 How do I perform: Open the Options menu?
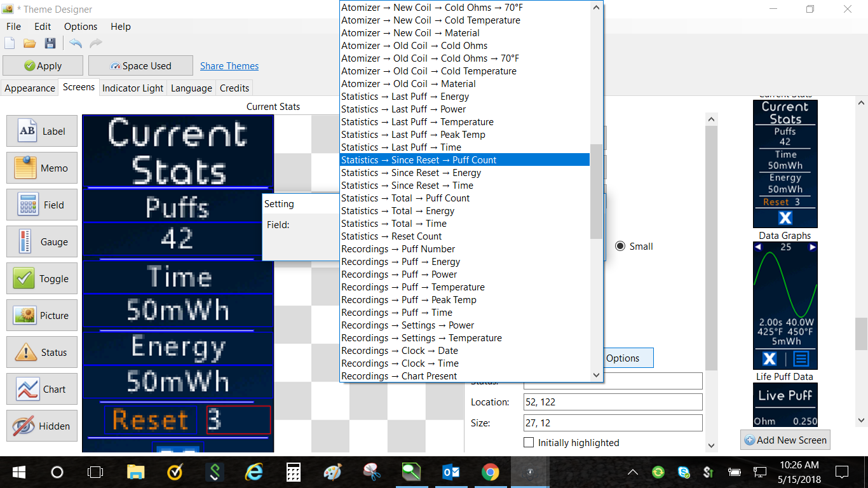[x=81, y=27]
